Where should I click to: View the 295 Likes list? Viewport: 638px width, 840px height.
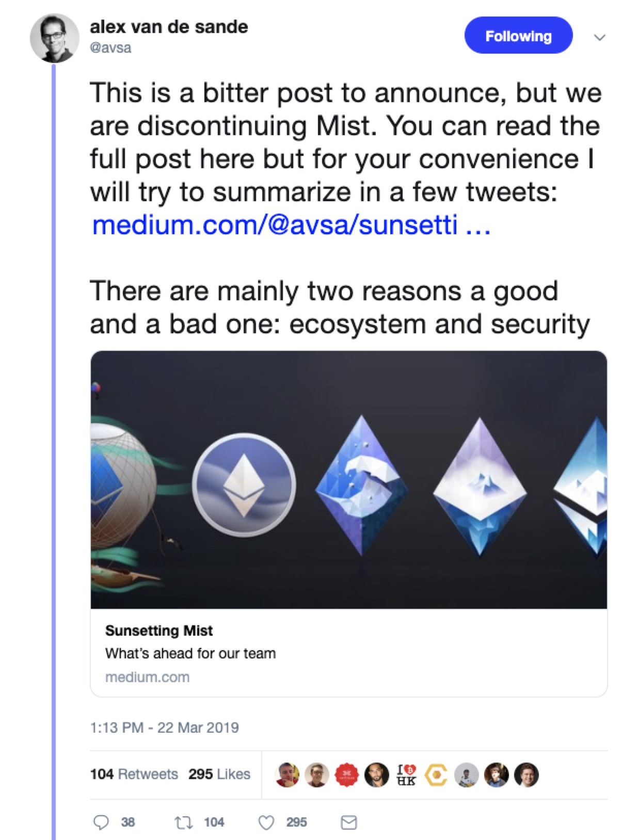click(x=219, y=774)
